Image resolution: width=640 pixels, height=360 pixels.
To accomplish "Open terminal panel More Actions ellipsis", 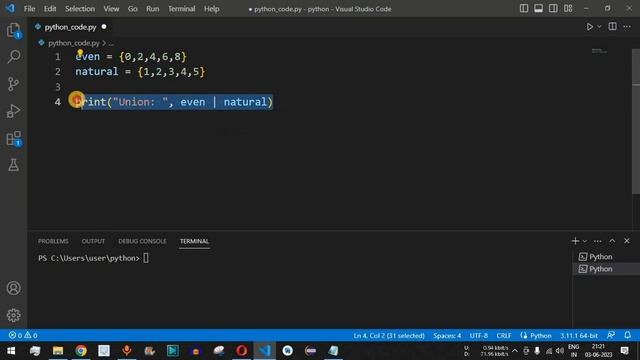I will tap(598, 241).
